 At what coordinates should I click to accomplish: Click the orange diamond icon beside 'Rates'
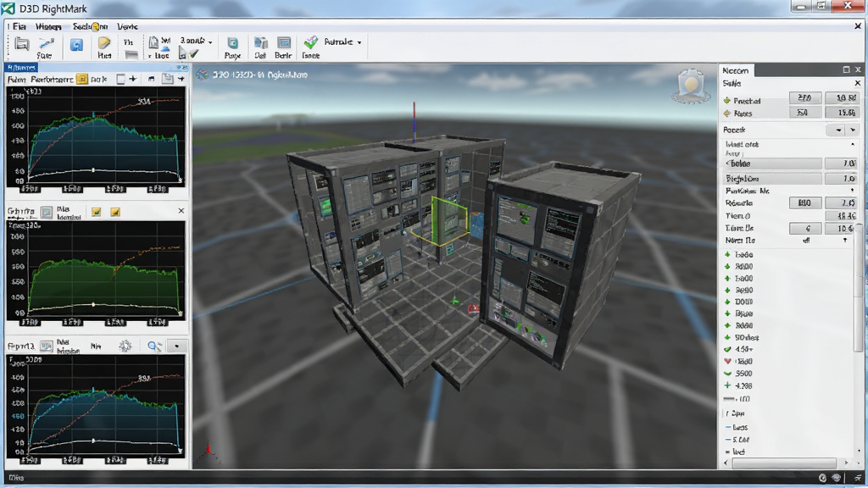[726, 113]
